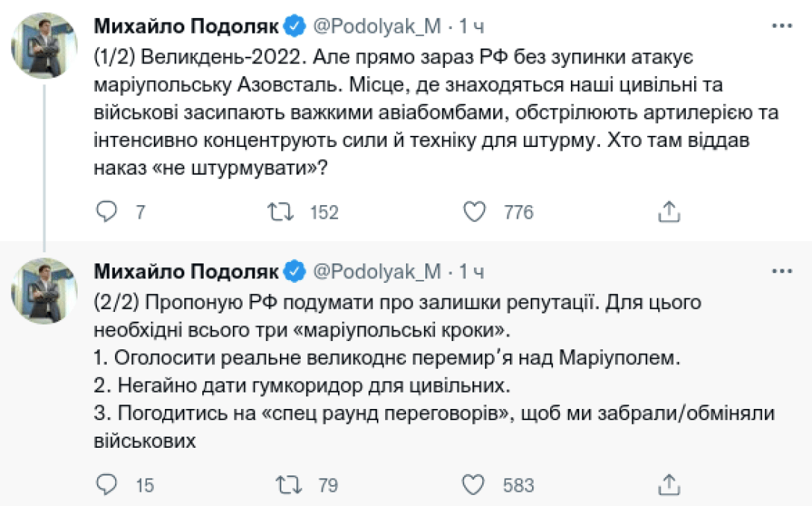
Task: Click the verified checkmark on the second tweet
Action: click(x=296, y=272)
